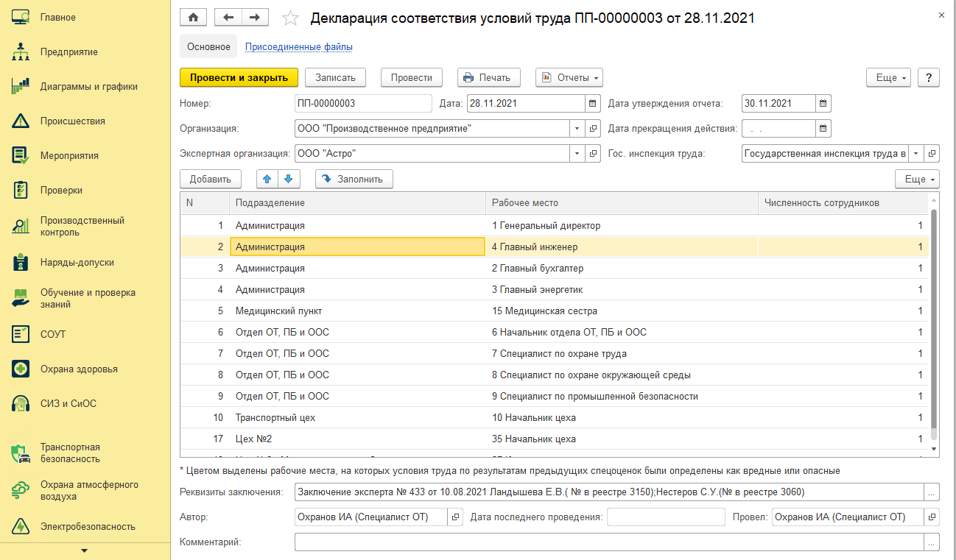Open the Комментарий editor ellipsis
This screenshot has width=956, height=560.
coord(932,542)
